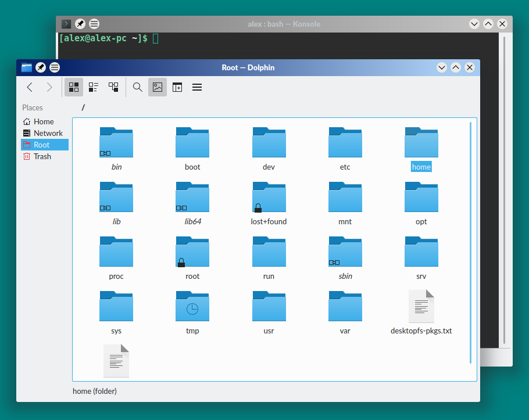The image size is (529, 420).
Task: Select the lib symlink folder
Action: 116,197
